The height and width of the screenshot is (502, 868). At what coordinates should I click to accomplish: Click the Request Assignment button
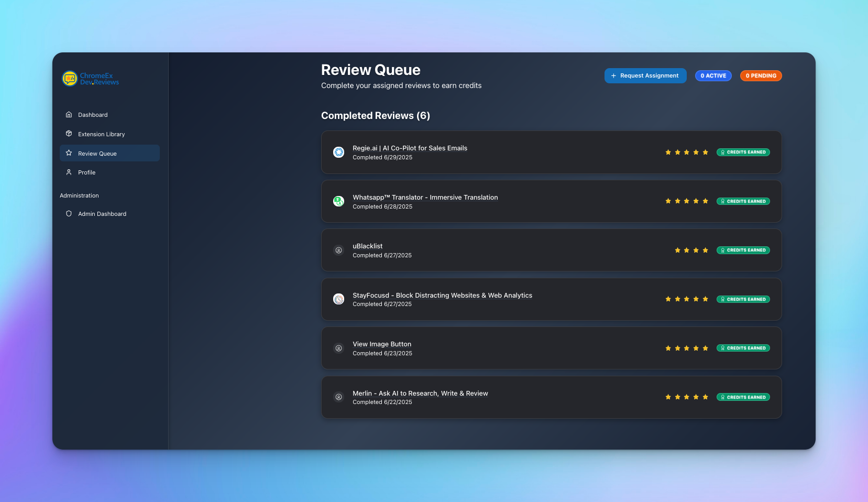645,76
